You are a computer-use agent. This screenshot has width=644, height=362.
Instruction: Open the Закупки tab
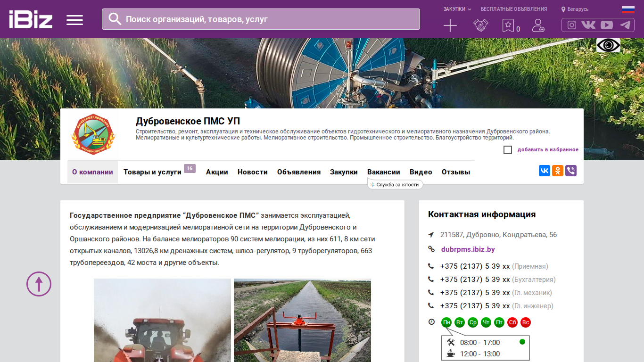pos(344,172)
